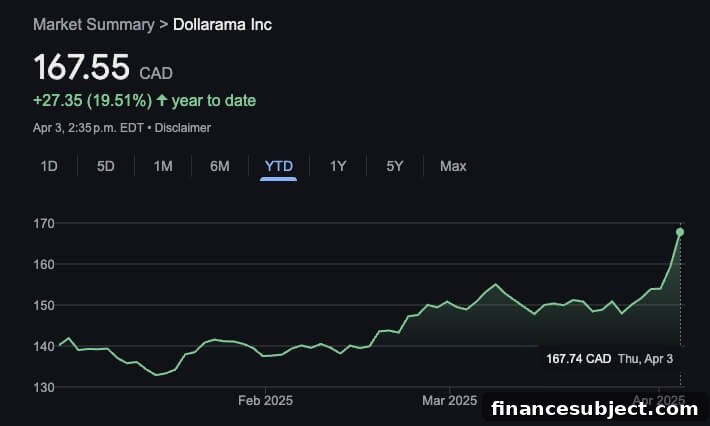
Task: Click the 140 y-axis label
Action: tap(44, 346)
